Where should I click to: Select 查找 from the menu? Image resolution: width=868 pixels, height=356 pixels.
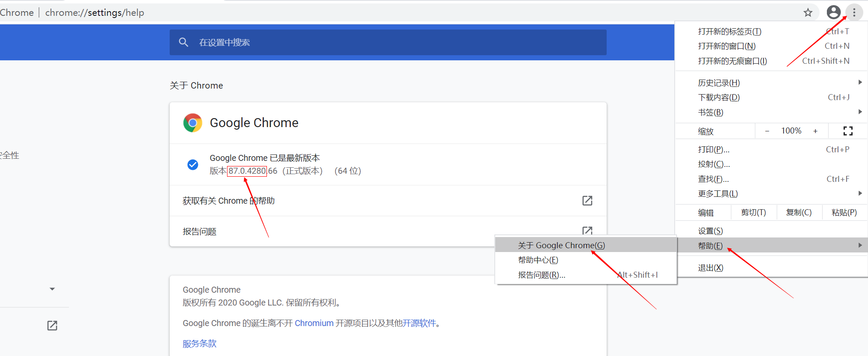771,179
